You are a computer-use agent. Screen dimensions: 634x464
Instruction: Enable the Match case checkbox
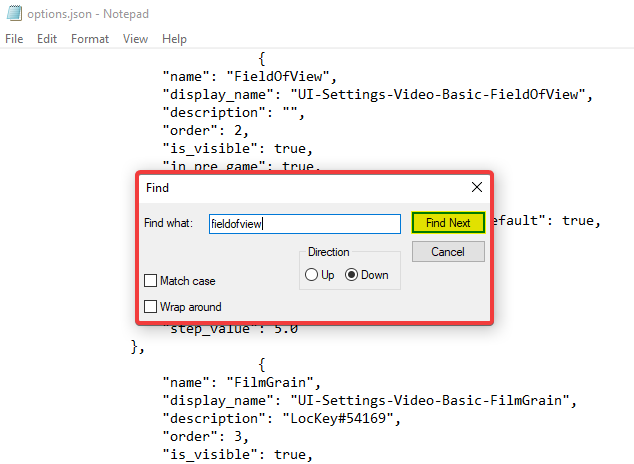[x=151, y=281]
